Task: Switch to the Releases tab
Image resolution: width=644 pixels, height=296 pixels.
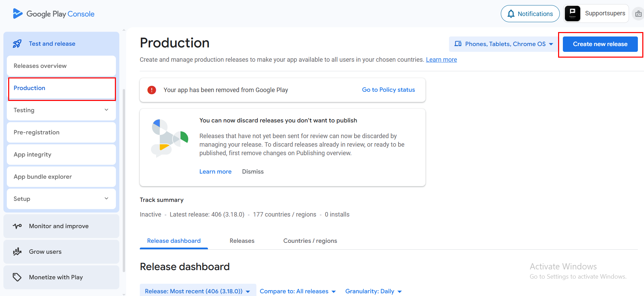Action: point(242,241)
